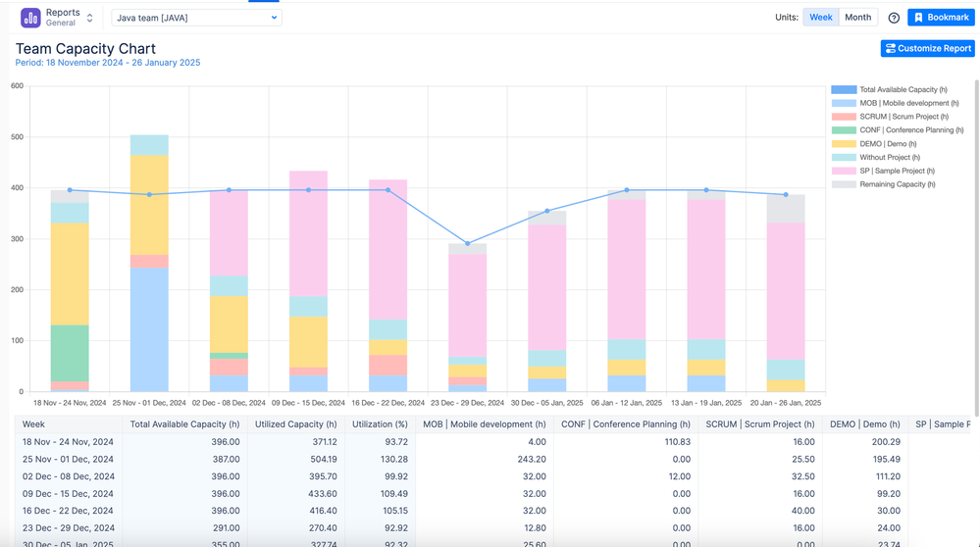Click SCRUM | Scrum Project (h) column header
The image size is (980, 547).
click(760, 424)
